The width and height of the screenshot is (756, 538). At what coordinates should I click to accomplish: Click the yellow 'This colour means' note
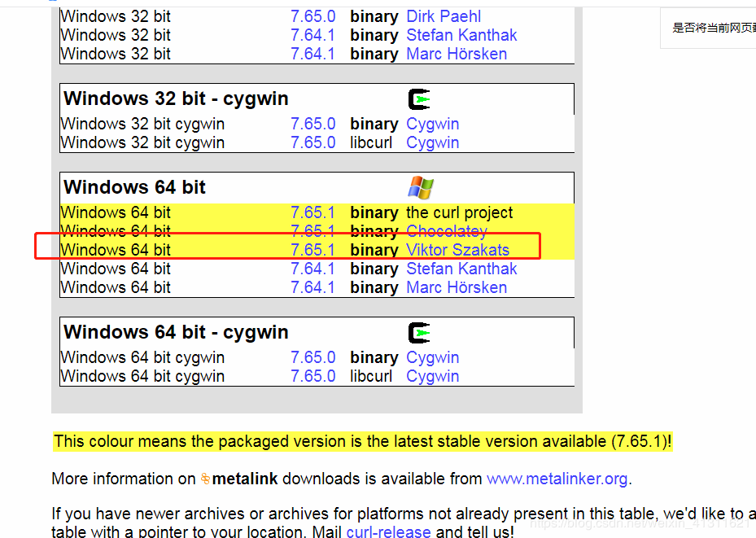pos(363,442)
